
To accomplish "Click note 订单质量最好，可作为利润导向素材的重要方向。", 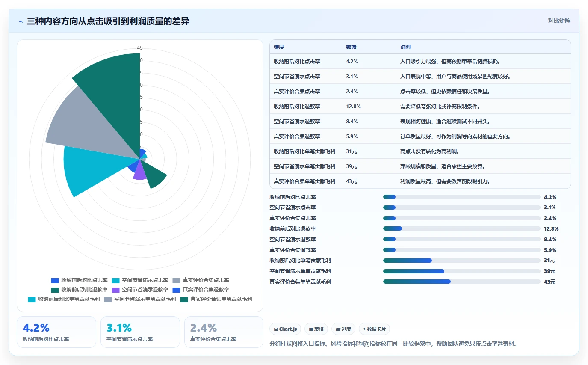I will pyautogui.click(x=455, y=137).
